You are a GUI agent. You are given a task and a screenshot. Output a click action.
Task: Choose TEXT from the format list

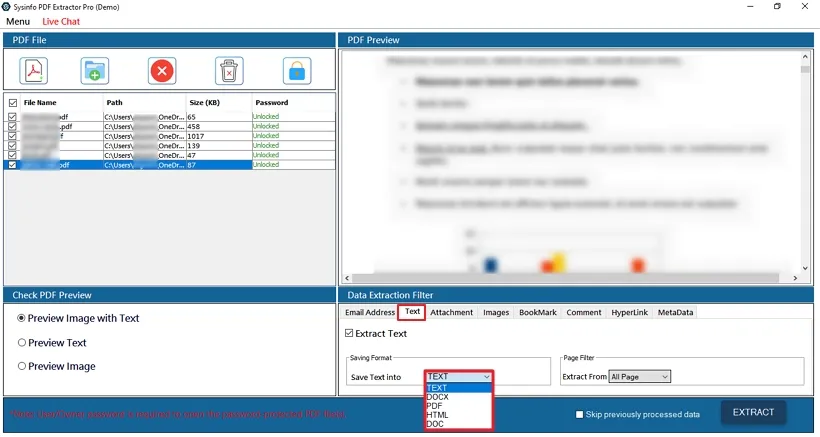point(459,388)
